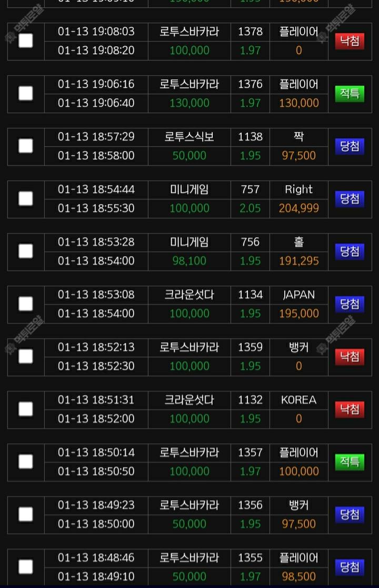
Task: Enable the checkbox for round 1357 row
Action: (x=26, y=461)
